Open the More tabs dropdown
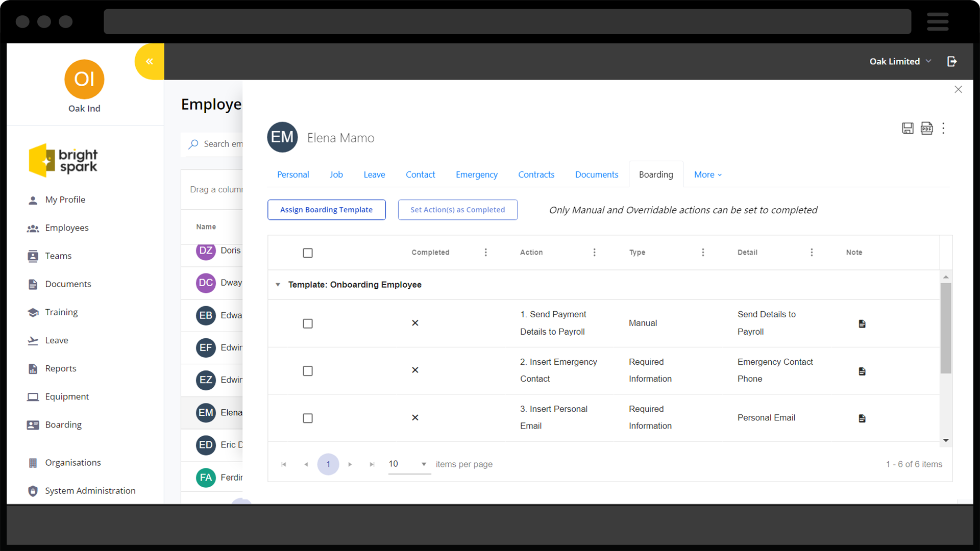The image size is (980, 551). click(708, 174)
